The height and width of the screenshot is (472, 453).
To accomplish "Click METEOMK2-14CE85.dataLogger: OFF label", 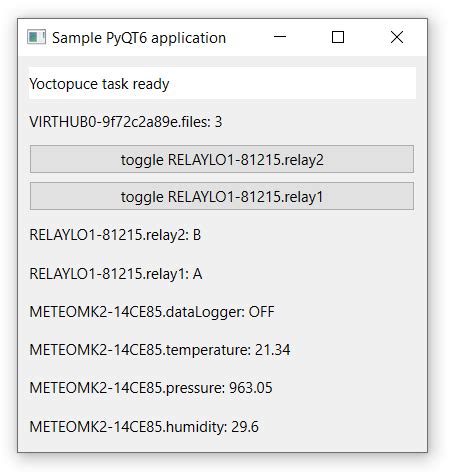I will (x=152, y=312).
